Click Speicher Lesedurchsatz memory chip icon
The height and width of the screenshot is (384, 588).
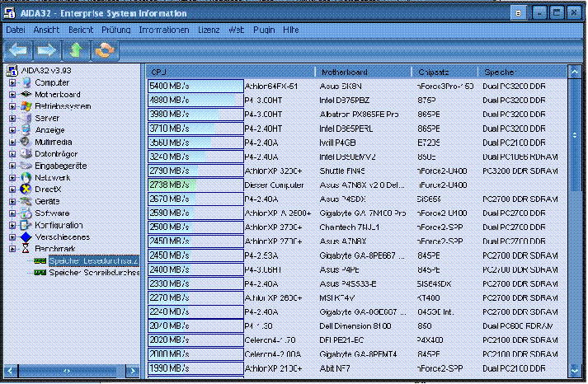tap(40, 260)
